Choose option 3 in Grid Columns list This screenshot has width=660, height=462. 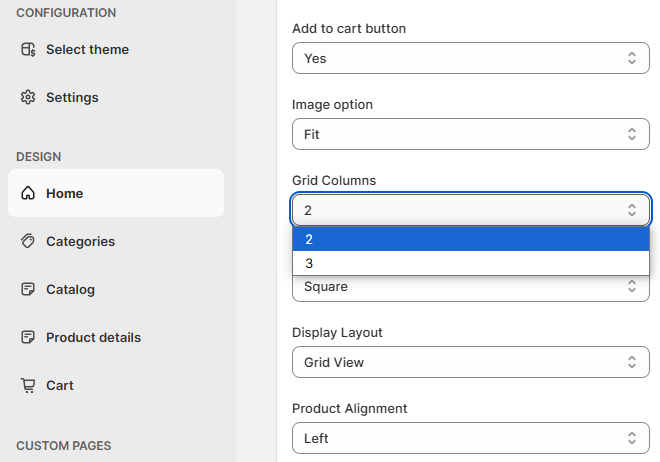pyautogui.click(x=471, y=263)
